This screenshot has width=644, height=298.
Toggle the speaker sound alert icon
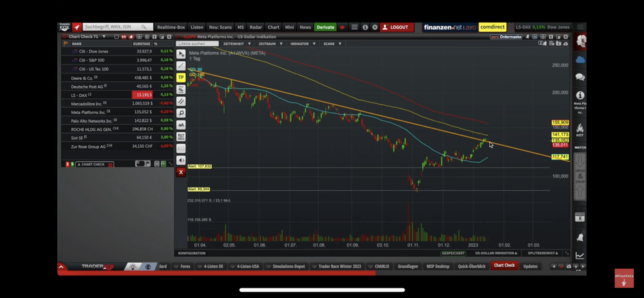[181, 160]
